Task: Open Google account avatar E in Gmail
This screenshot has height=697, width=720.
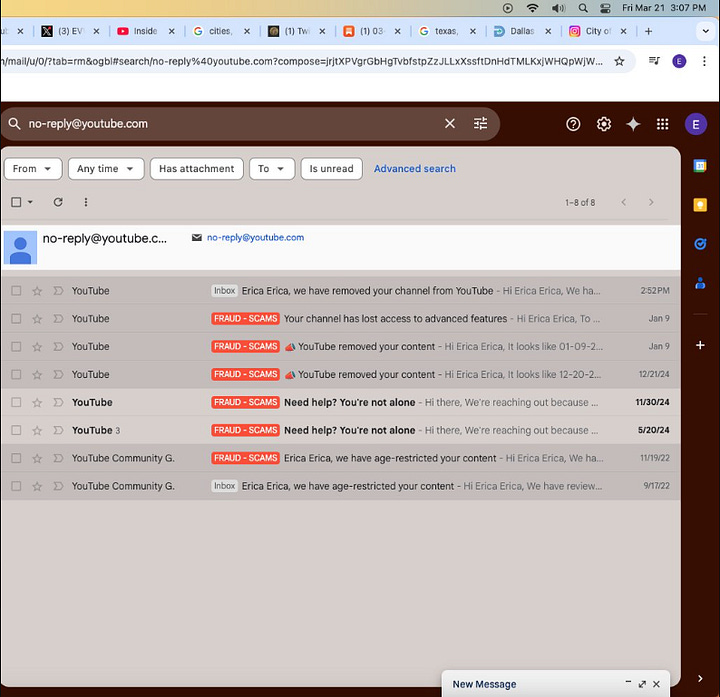Action: [x=695, y=124]
